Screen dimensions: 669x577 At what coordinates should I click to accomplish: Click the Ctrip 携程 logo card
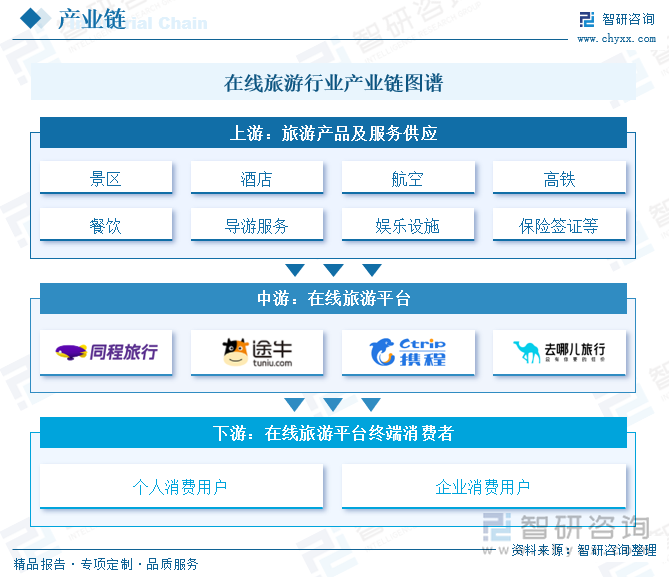pos(408,352)
